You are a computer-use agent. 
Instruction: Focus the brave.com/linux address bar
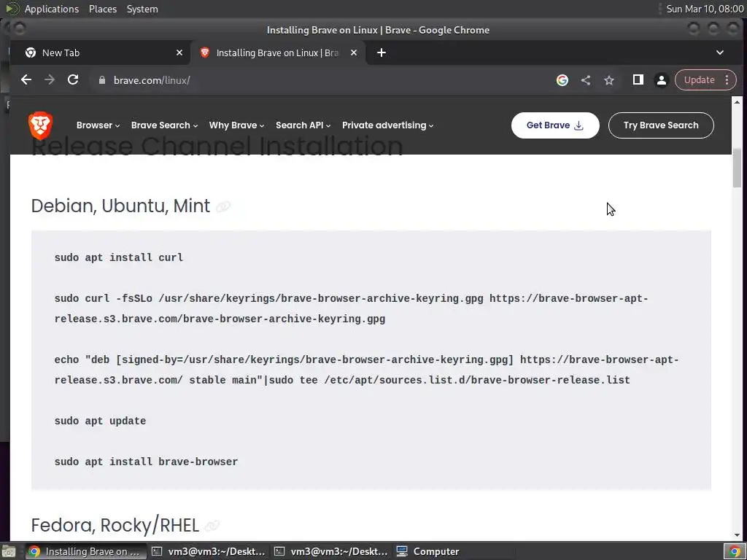coord(320,80)
